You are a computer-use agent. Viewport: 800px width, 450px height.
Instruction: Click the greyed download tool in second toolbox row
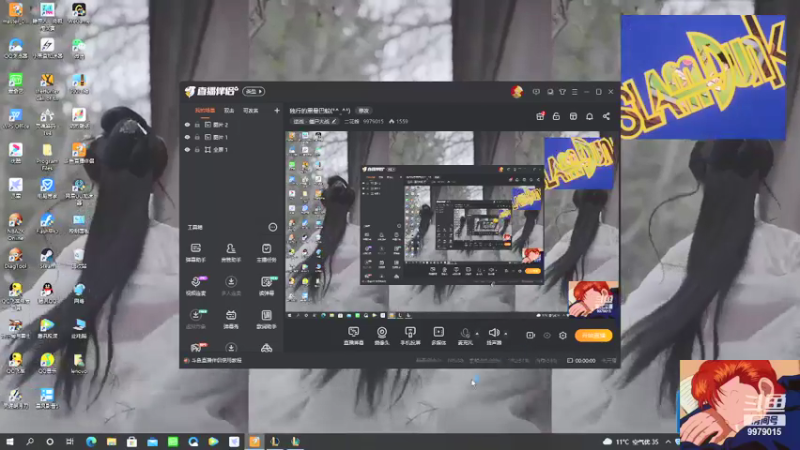click(x=231, y=286)
